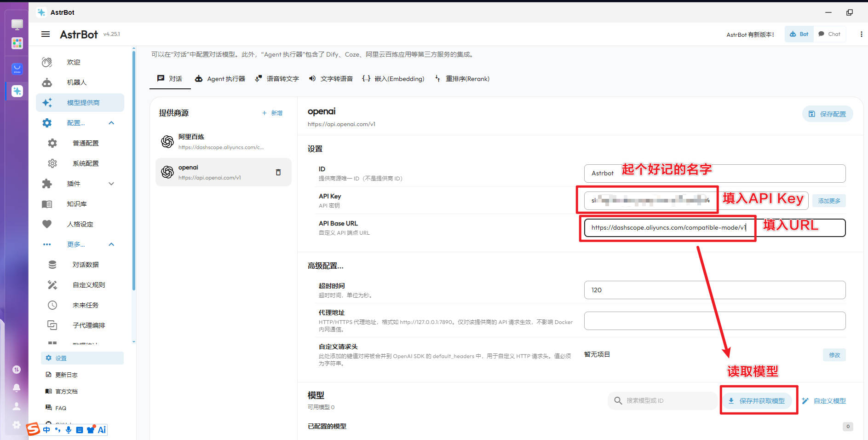Click 保存并获取模型 button
The width and height of the screenshot is (868, 440).
(757, 401)
